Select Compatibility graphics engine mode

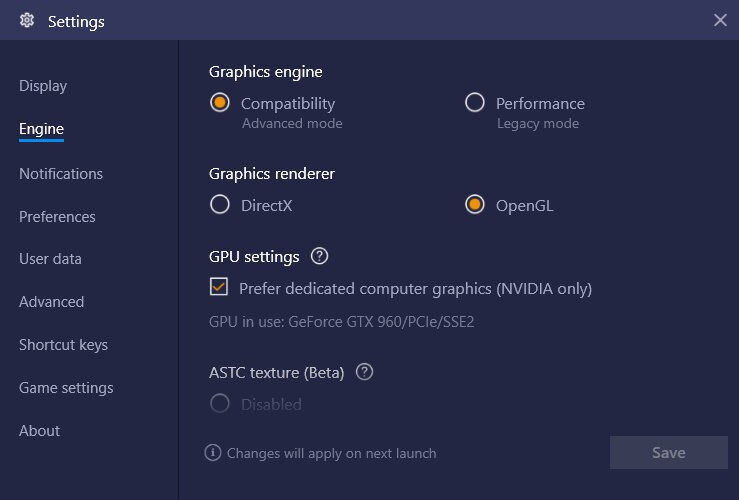(x=220, y=103)
